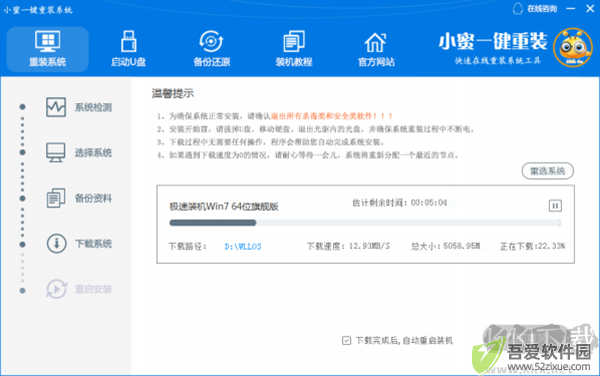Click the download progress bar
This screenshot has height=376, width=600.
(x=365, y=223)
